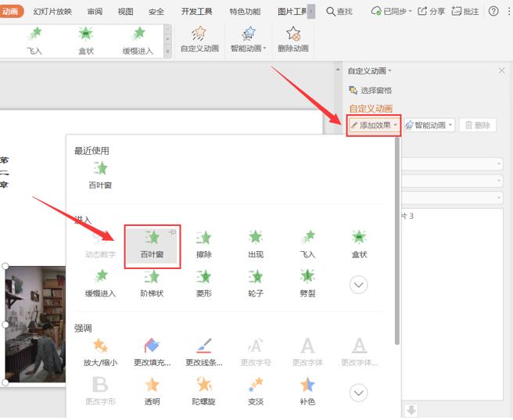Viewport: 513px width, 420px height.
Task: Select recently used 百叶窗 effect
Action: 100,175
